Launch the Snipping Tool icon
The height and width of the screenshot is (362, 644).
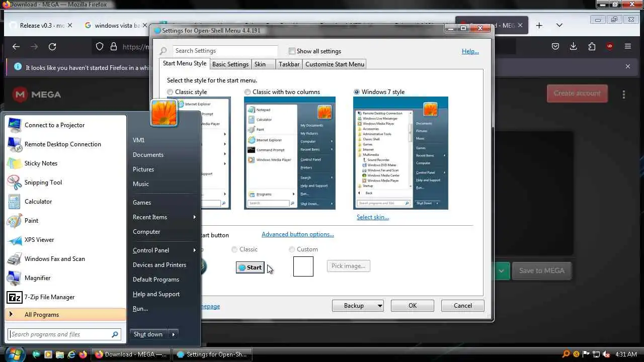[15, 183]
